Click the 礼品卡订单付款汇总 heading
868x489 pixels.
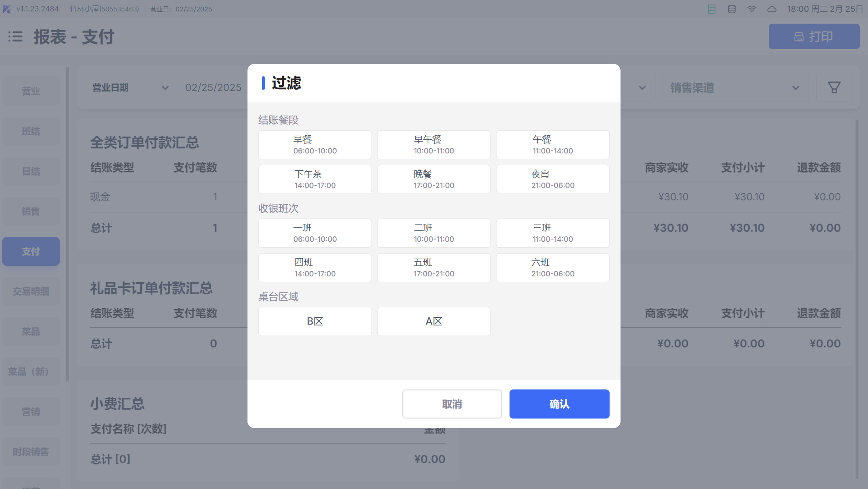(x=151, y=288)
